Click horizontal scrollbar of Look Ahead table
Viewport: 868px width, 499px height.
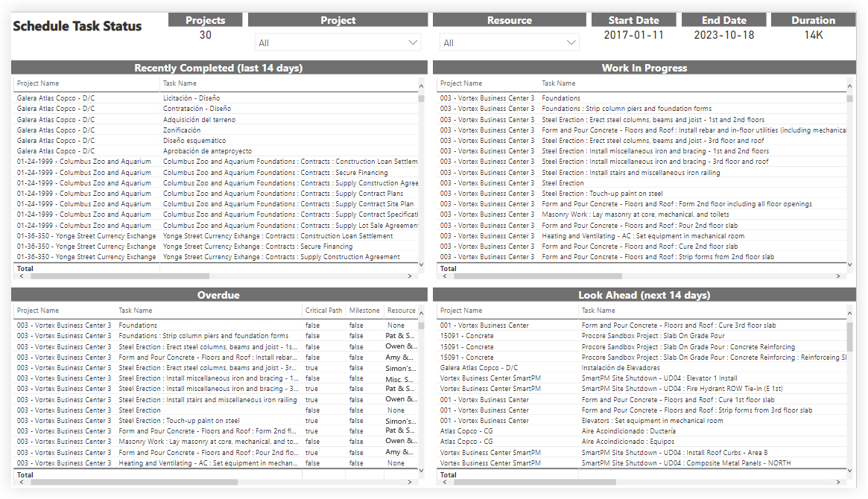pos(535,482)
